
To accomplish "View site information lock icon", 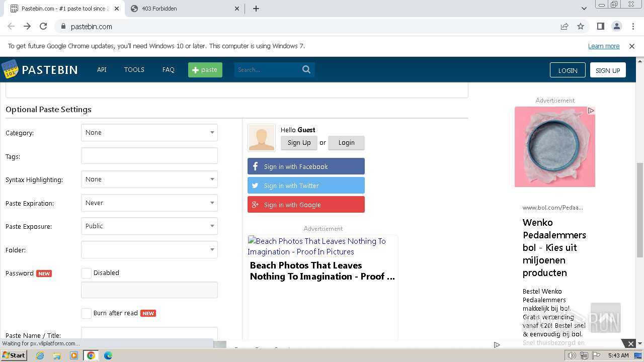I will point(63,26).
